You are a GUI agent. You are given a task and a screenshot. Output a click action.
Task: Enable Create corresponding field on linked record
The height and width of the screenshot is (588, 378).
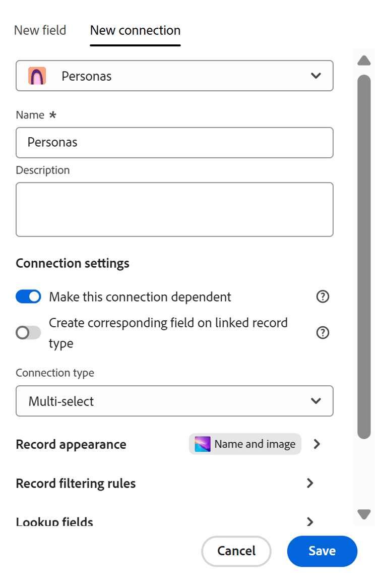coord(28,333)
